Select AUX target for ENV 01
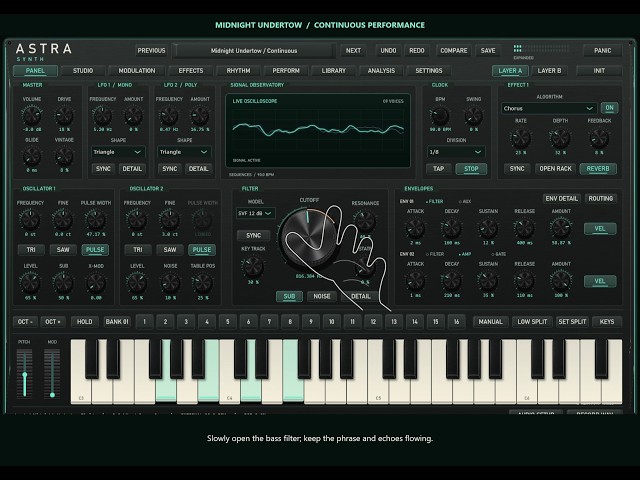The height and width of the screenshot is (480, 640). pos(465,202)
